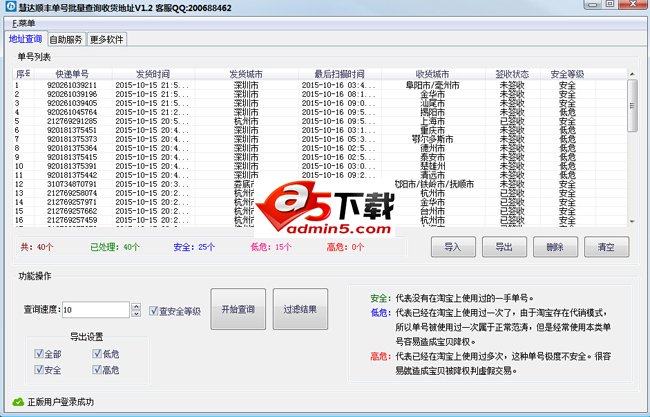Click the 共: 40个 total count
The width and height of the screenshot is (650, 417).
coord(37,247)
